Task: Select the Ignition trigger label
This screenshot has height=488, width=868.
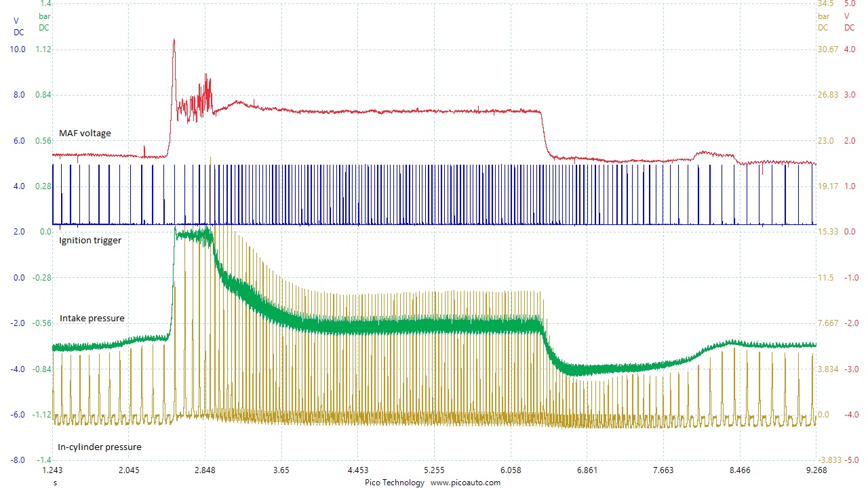Action: pos(90,240)
